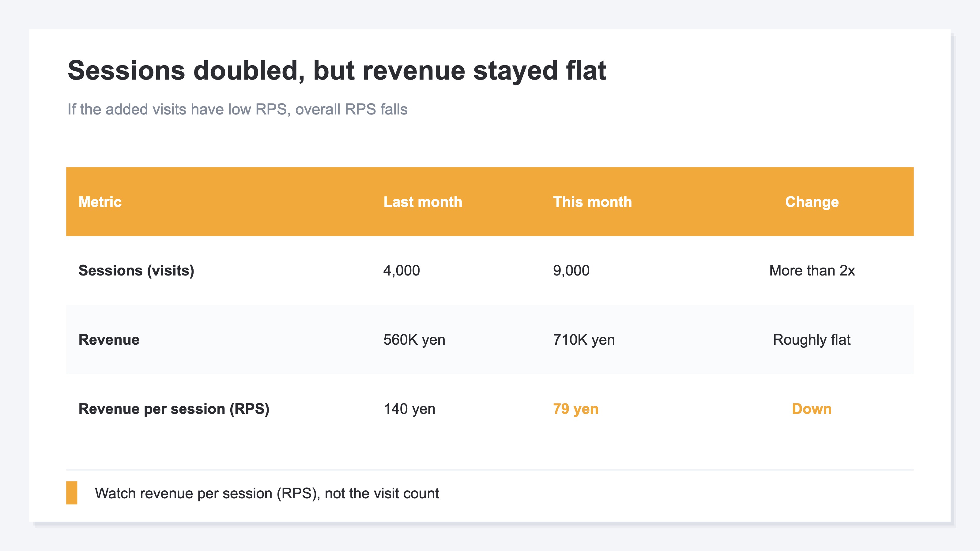Select the 'Revenue per session (RPS)' row label

174,409
